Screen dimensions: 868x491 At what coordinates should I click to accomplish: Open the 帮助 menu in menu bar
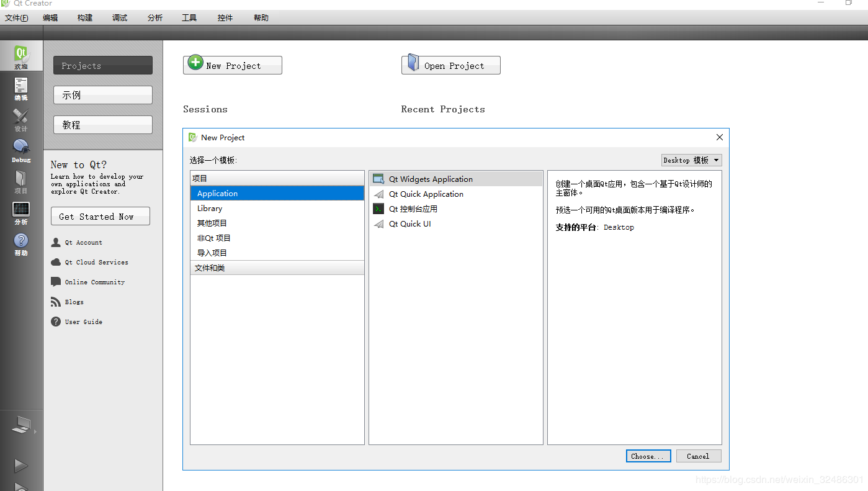(261, 18)
